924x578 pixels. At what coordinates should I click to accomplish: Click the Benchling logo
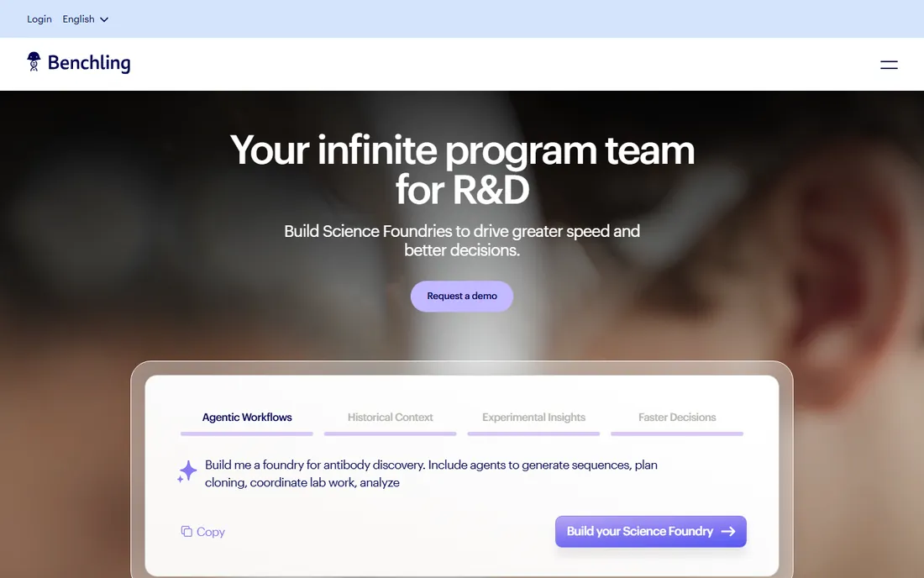coord(78,62)
